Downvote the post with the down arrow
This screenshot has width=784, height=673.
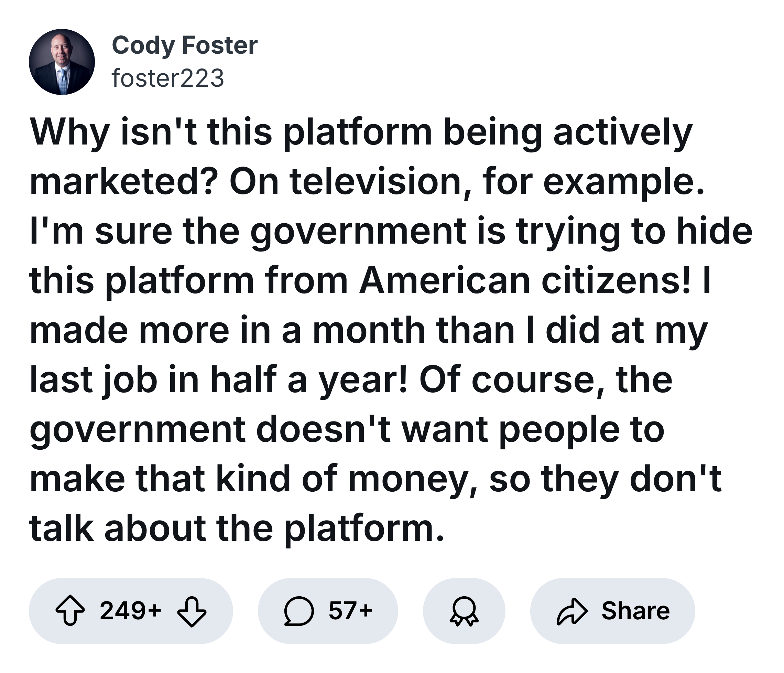tap(192, 610)
